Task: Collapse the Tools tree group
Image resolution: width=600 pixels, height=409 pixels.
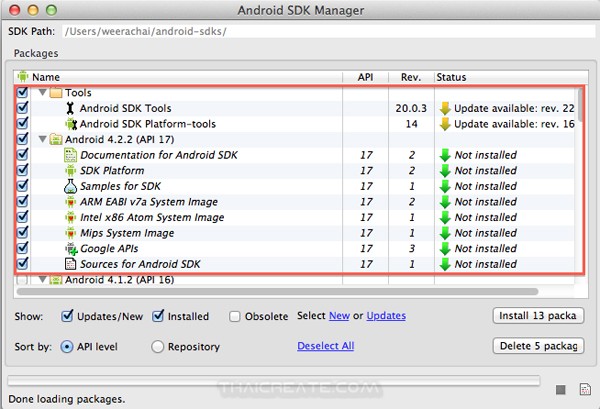Action: [42, 92]
